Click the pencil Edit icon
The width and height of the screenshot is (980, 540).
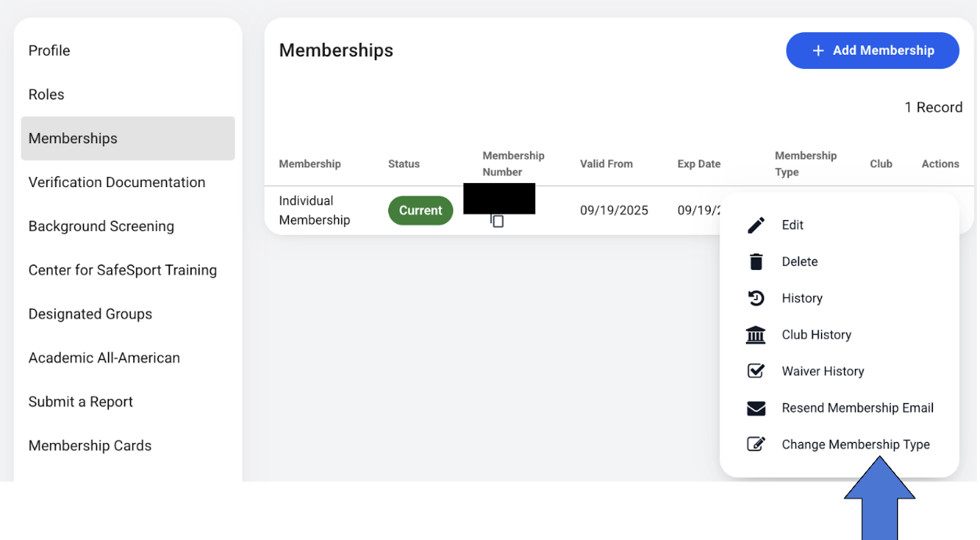(x=756, y=225)
